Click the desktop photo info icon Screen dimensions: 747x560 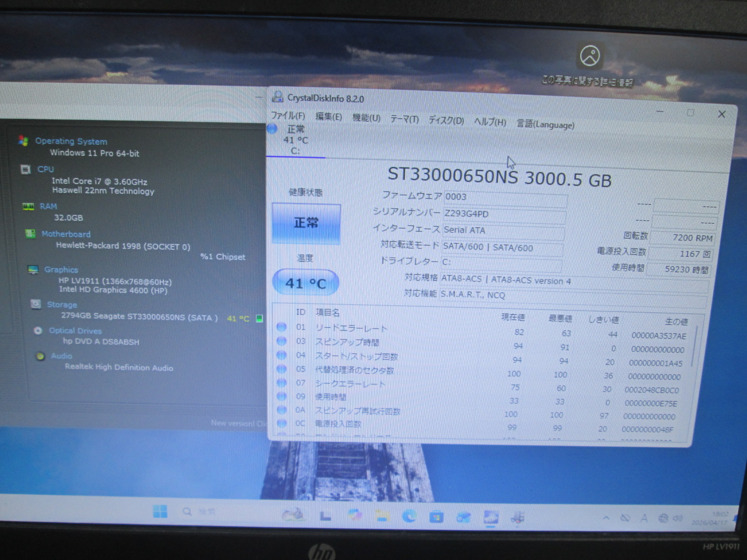[590, 56]
